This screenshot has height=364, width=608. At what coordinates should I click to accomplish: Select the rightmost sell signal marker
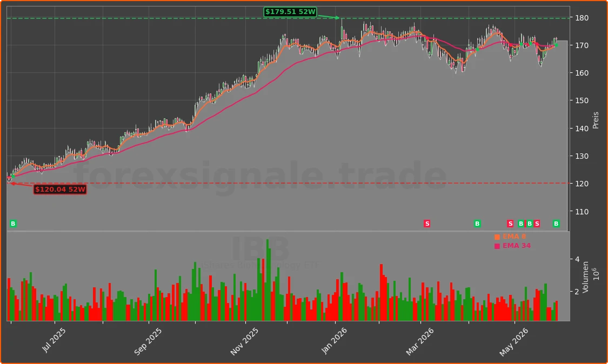point(537,224)
